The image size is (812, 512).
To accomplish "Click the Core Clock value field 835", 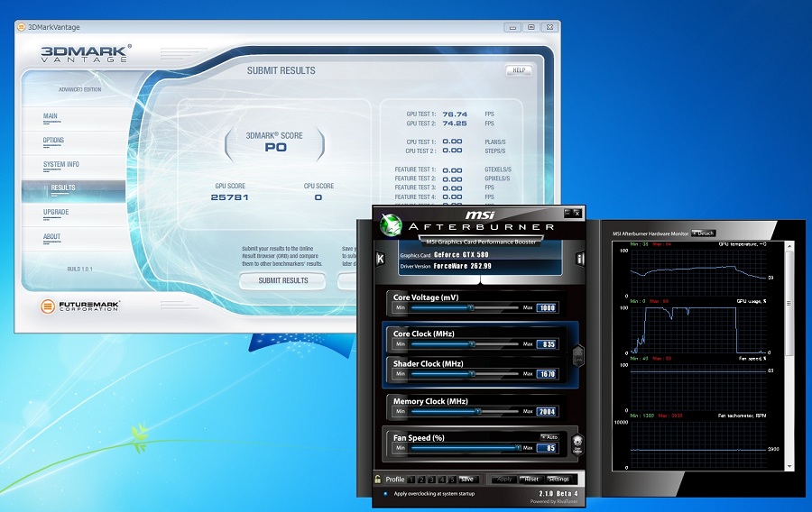I will pos(547,344).
